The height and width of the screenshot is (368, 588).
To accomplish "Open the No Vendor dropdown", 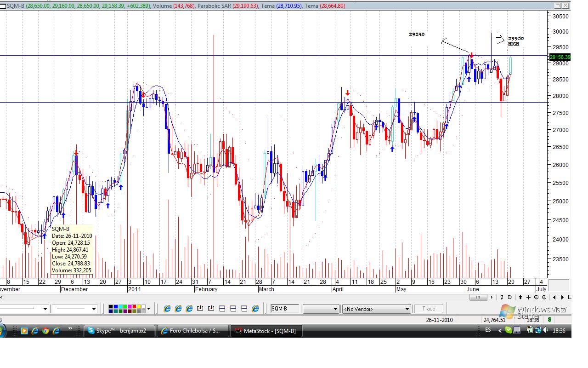I will (407, 309).
